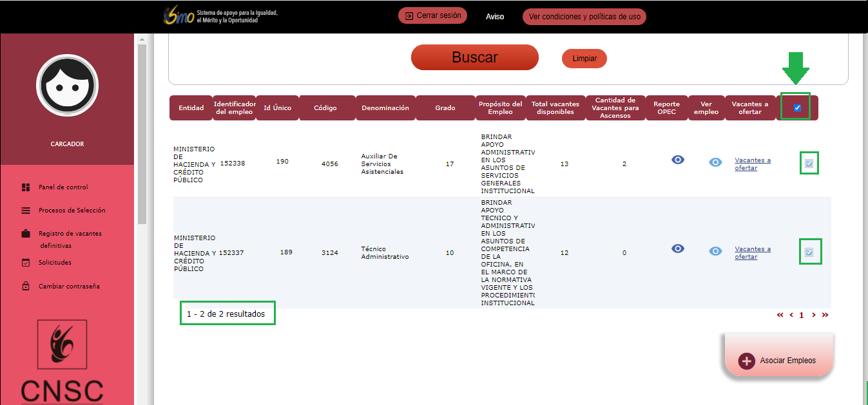Click the Ver empleo eye icon for employment 152338
This screenshot has width=868, height=405.
(715, 162)
